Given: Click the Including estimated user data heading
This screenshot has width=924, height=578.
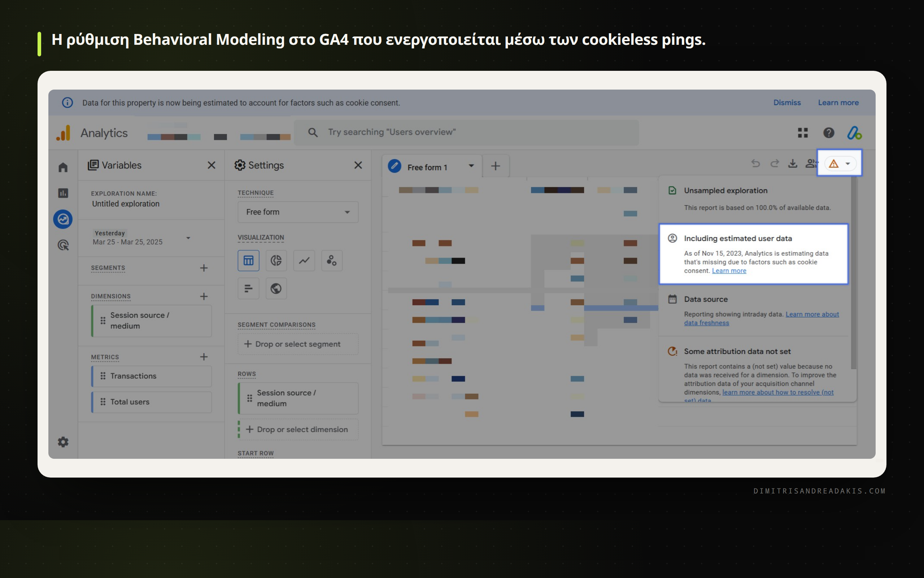Looking at the screenshot, I should [738, 238].
